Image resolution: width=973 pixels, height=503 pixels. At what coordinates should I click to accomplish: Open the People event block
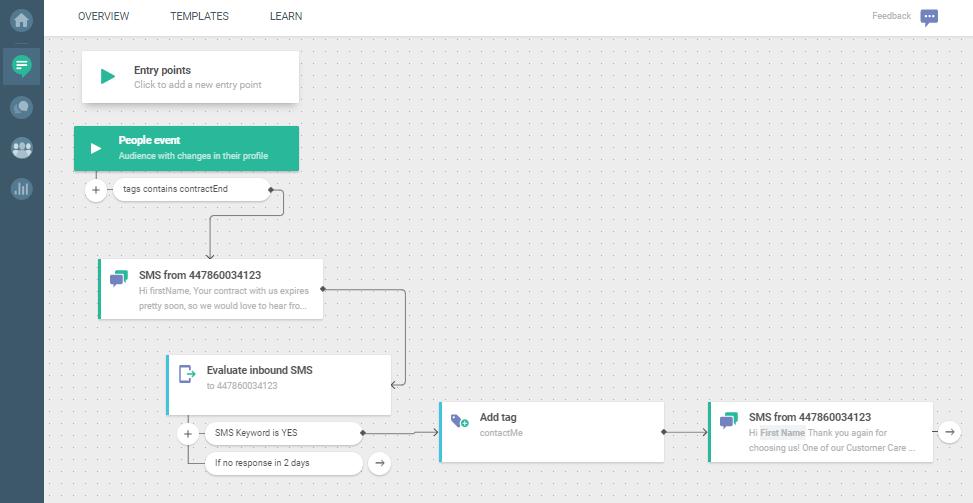pyautogui.click(x=186, y=148)
